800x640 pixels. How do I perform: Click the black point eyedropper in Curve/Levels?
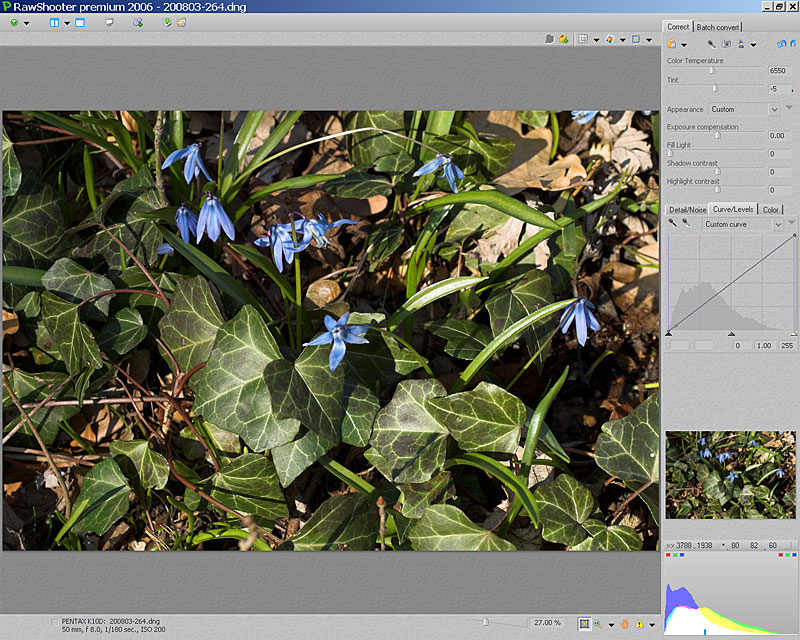click(x=673, y=224)
